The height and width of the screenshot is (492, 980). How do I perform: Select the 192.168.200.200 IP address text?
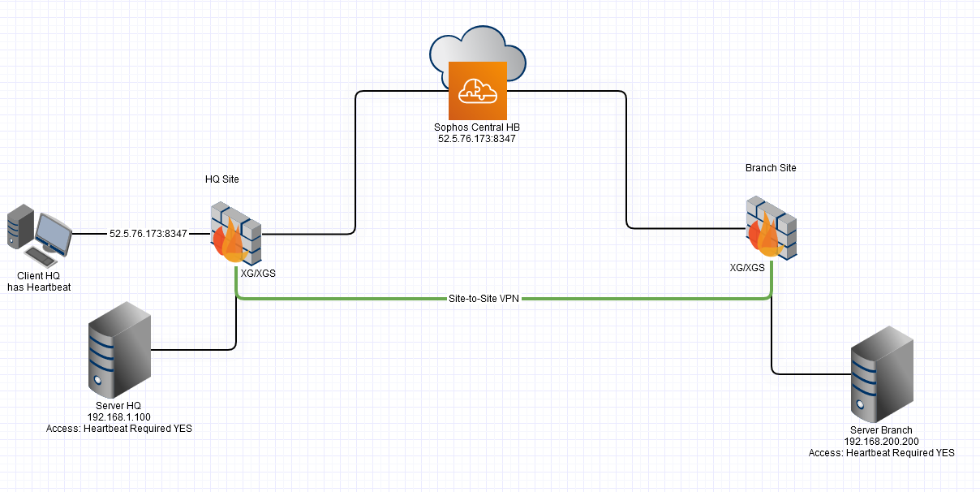(882, 442)
